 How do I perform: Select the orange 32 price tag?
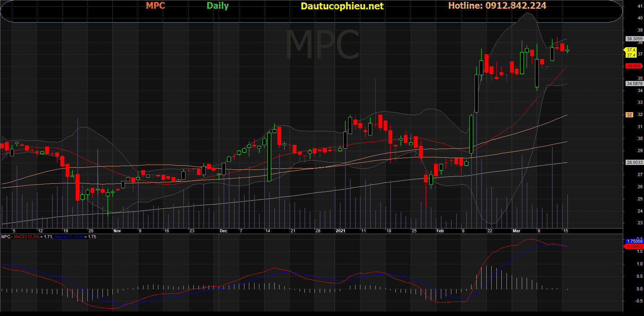pos(629,115)
